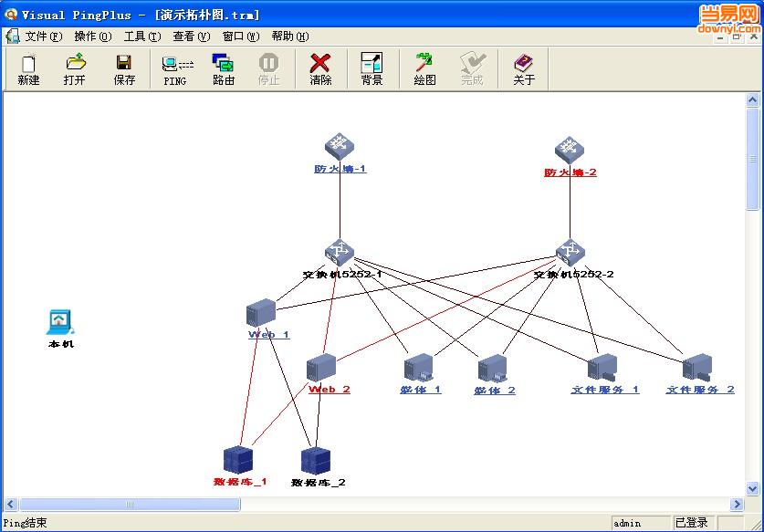Select the 数据库_2 database icon
This screenshot has width=764, height=532.
(316, 461)
